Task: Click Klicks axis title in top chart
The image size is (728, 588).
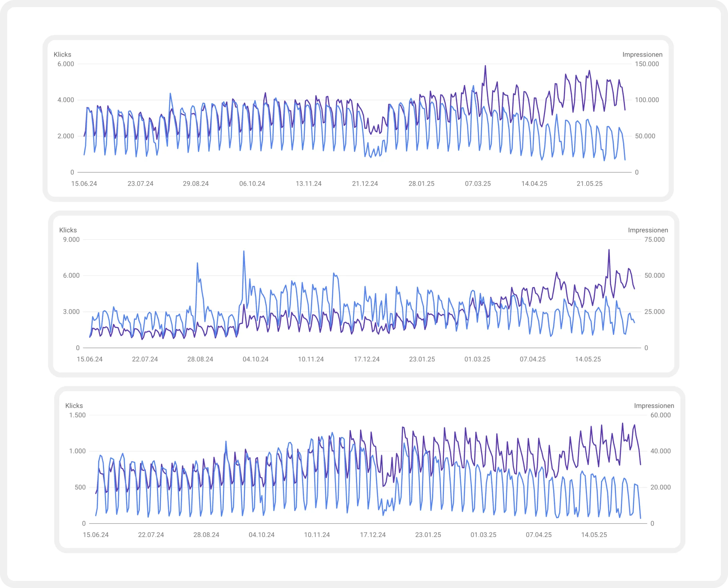Action: click(x=62, y=55)
